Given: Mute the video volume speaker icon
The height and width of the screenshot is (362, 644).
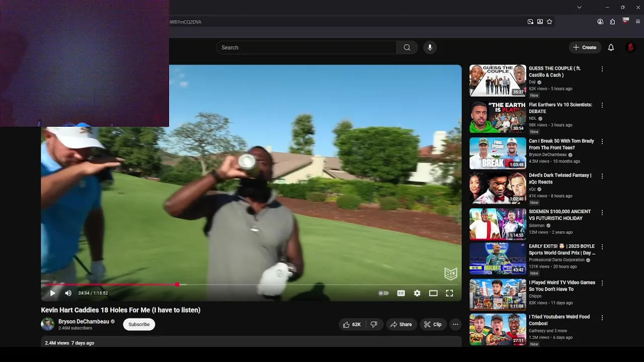Looking at the screenshot, I should (68, 293).
